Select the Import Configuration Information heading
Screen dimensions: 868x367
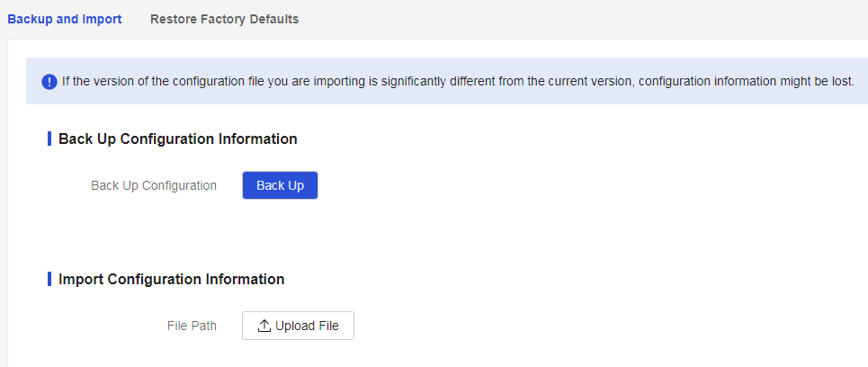coord(171,279)
